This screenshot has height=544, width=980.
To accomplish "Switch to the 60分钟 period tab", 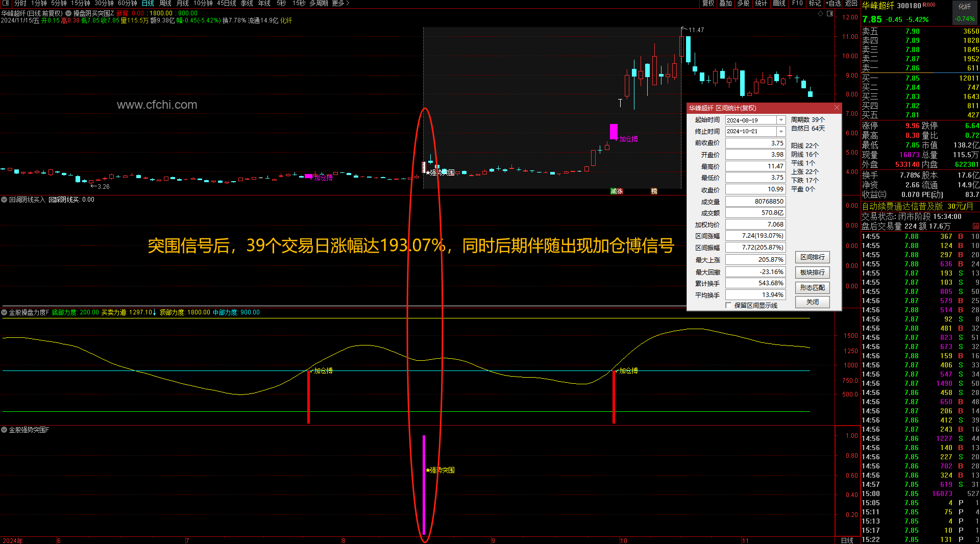I will pyautogui.click(x=128, y=3).
